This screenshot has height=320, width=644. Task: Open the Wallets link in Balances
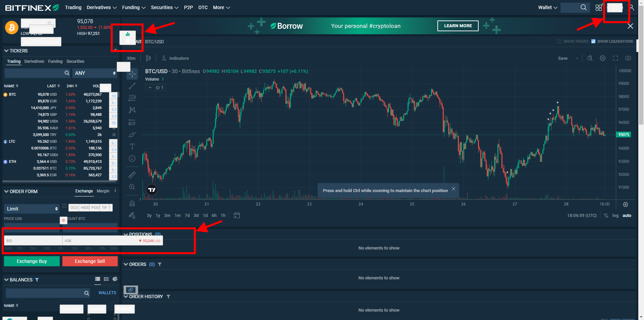(107, 293)
